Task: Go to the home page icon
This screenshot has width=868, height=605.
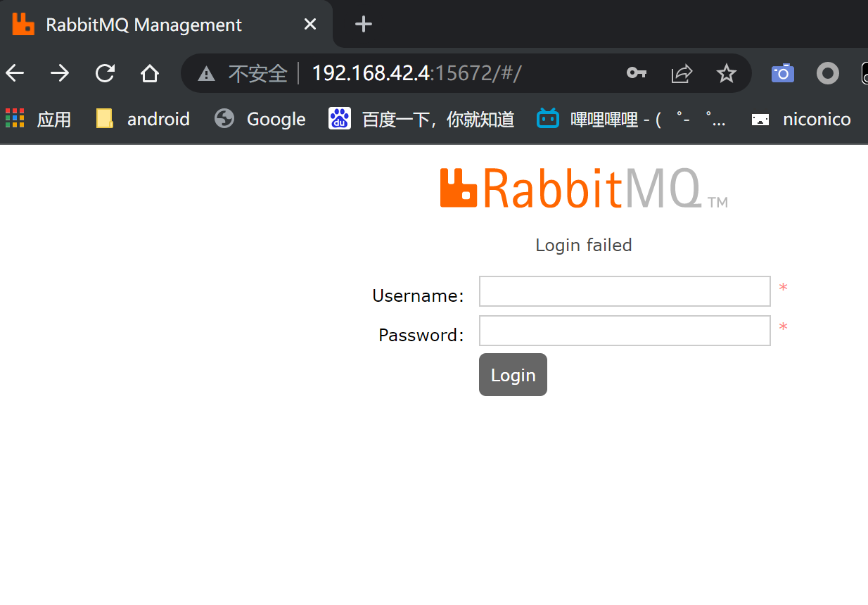Action: pyautogui.click(x=150, y=73)
